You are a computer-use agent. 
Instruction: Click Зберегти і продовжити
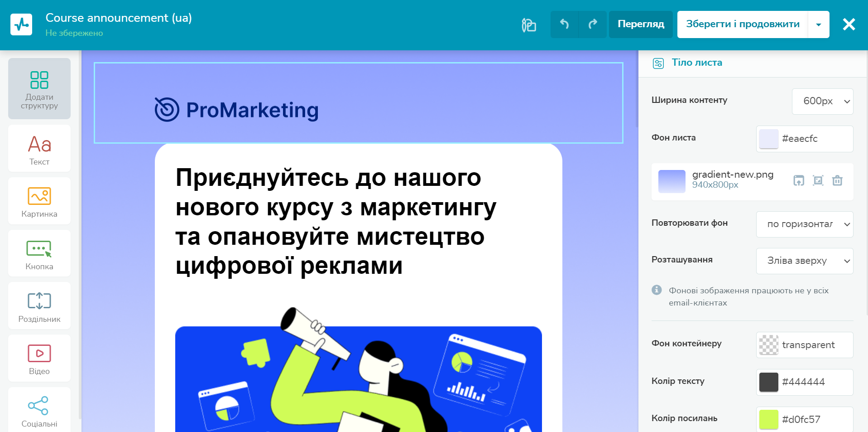tap(743, 24)
